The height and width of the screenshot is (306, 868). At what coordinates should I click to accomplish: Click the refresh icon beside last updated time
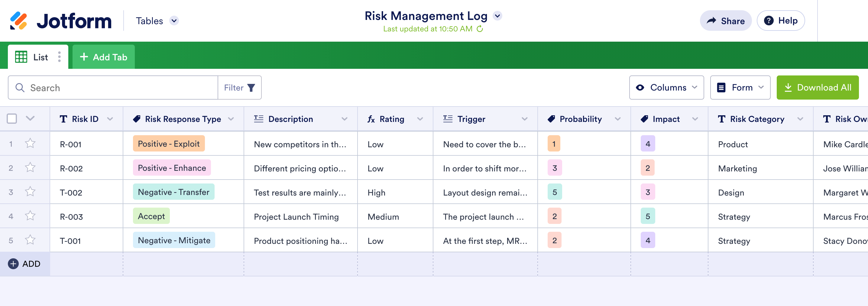coord(480,29)
